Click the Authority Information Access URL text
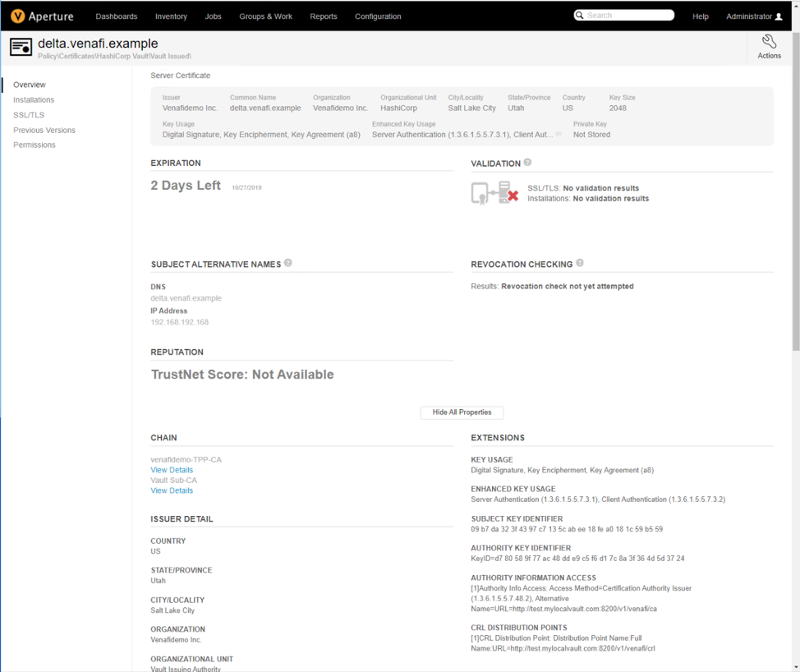This screenshot has height=672, width=800. pos(582,599)
